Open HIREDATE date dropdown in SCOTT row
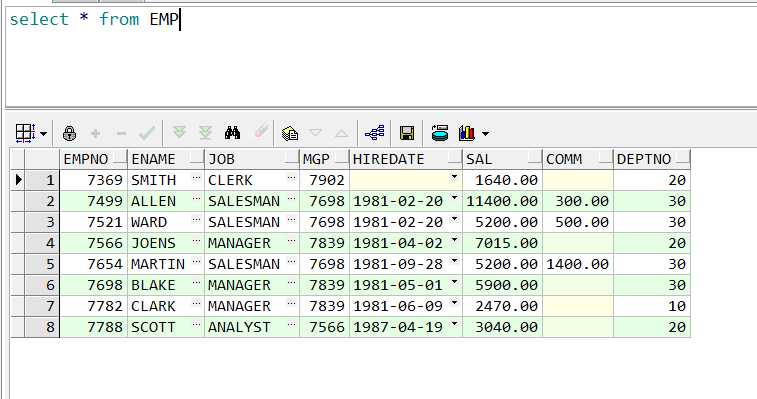 point(454,324)
